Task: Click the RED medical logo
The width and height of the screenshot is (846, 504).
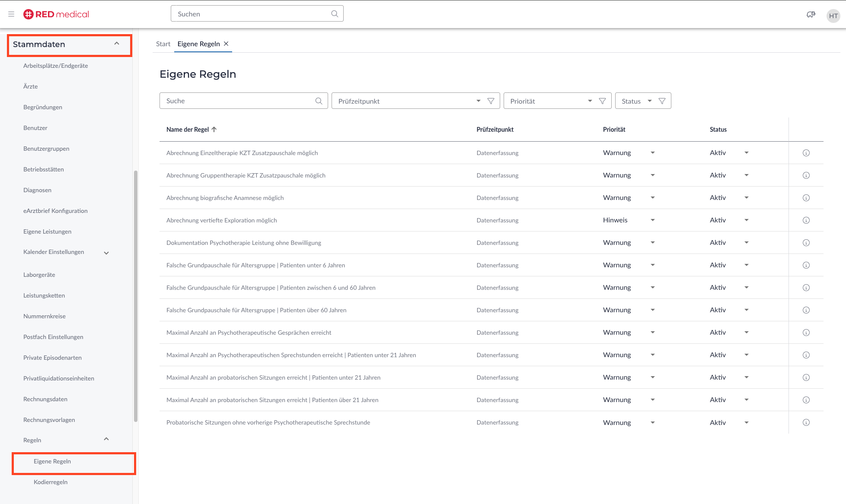Action: [56, 14]
